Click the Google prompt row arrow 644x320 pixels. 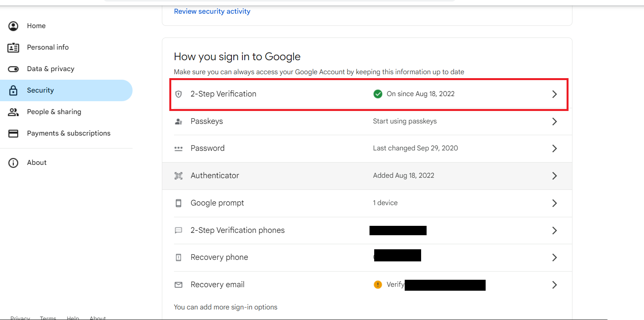pos(554,203)
